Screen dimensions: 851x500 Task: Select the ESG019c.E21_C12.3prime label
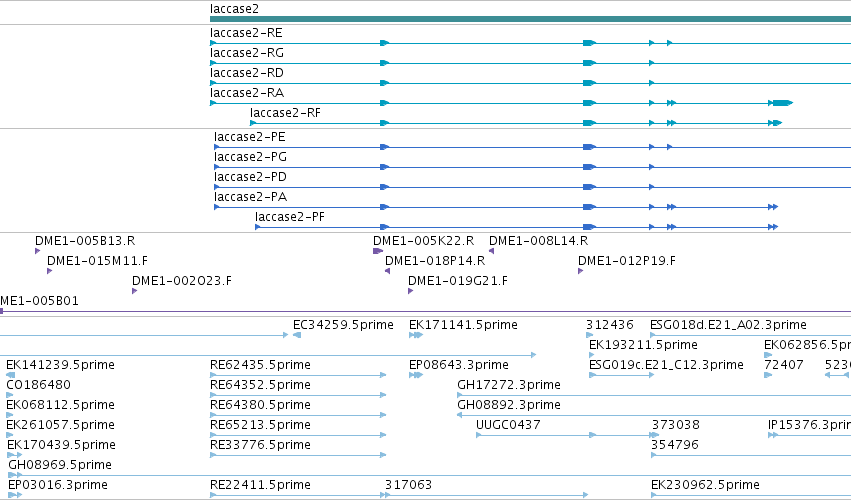coord(666,365)
